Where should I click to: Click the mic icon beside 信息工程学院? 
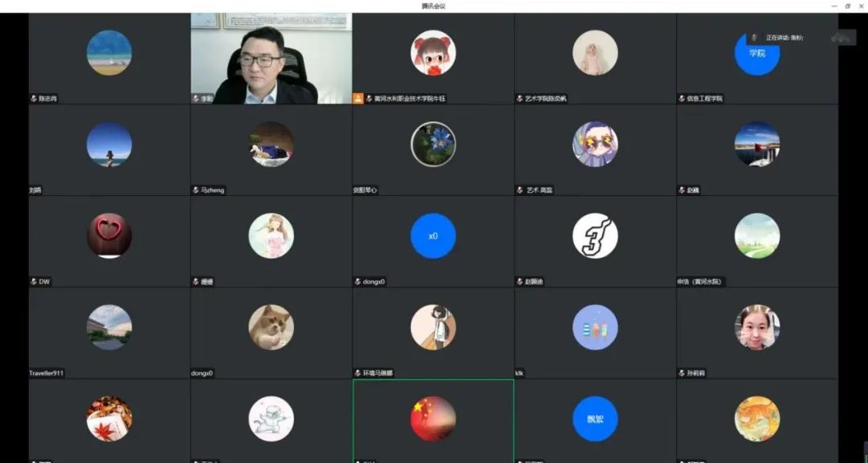[681, 99]
